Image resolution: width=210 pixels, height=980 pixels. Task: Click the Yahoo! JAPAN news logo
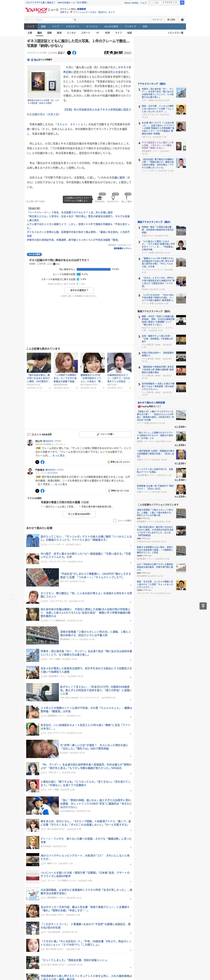(42, 10)
